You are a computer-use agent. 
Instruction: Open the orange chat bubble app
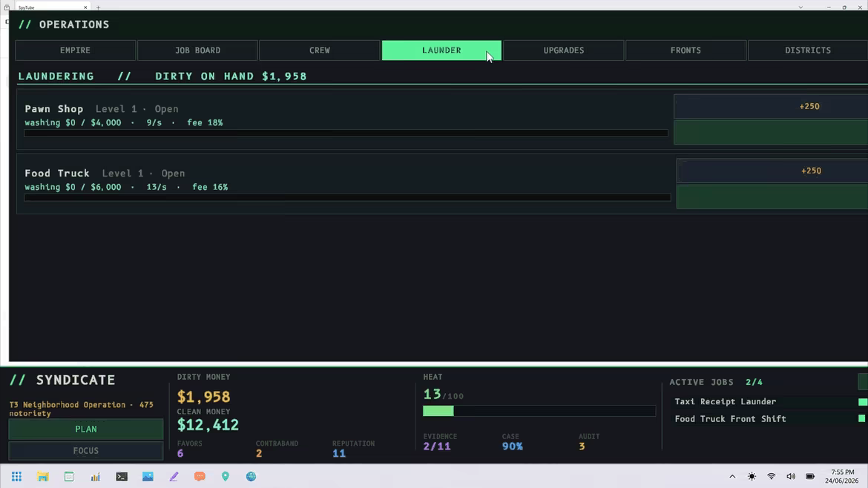click(x=200, y=476)
